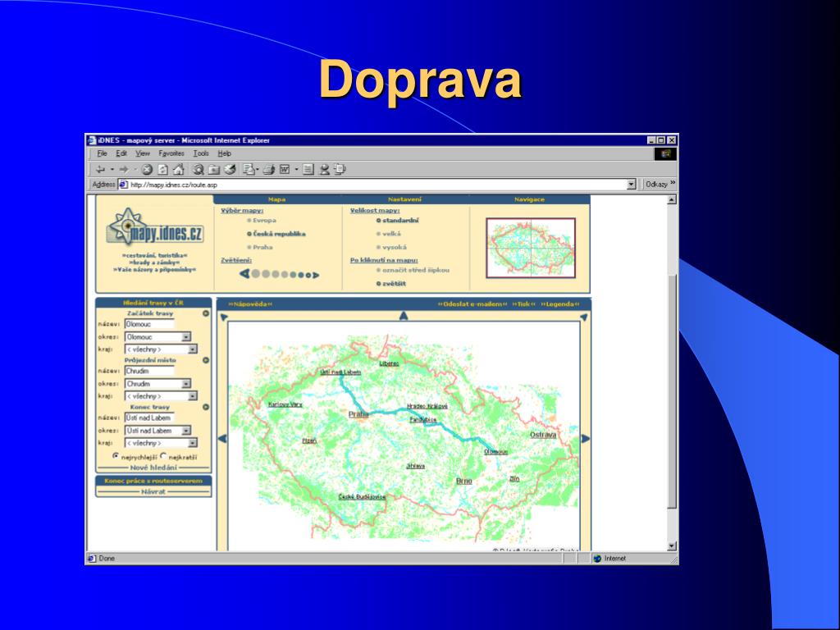Click the zoom-out left arrow under Zvětšení
Image resolution: width=840 pixels, height=630 pixels.
[244, 274]
